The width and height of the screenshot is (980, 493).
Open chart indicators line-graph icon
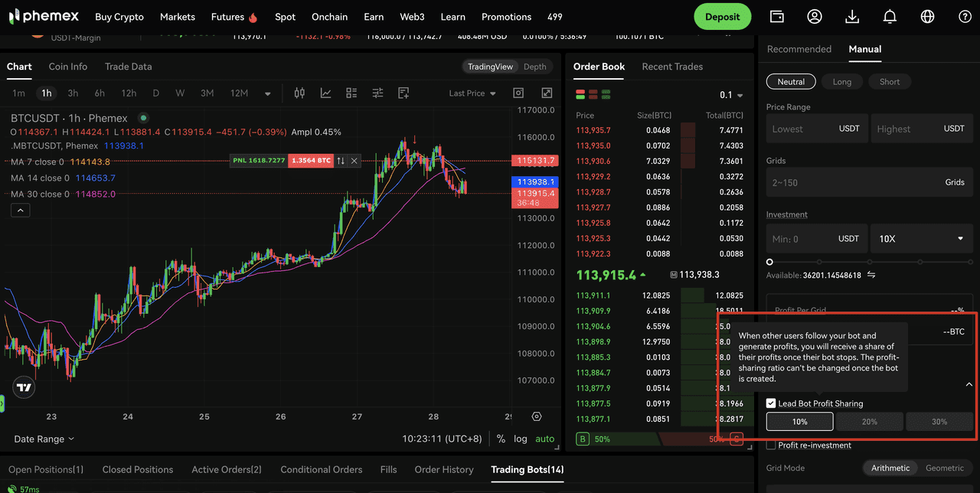click(x=325, y=93)
